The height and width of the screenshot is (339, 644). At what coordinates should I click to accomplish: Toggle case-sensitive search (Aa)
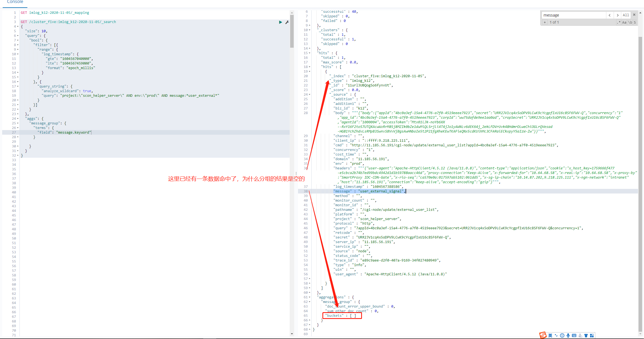pos(624,22)
